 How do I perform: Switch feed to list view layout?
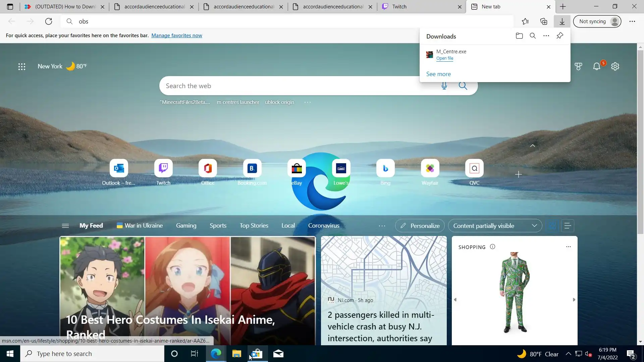coord(568,226)
